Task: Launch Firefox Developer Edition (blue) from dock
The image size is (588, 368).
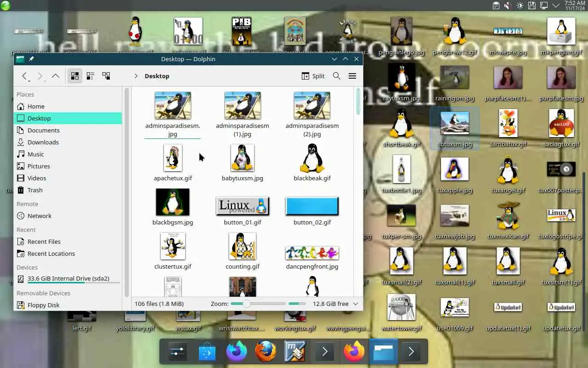Action: [236, 352]
